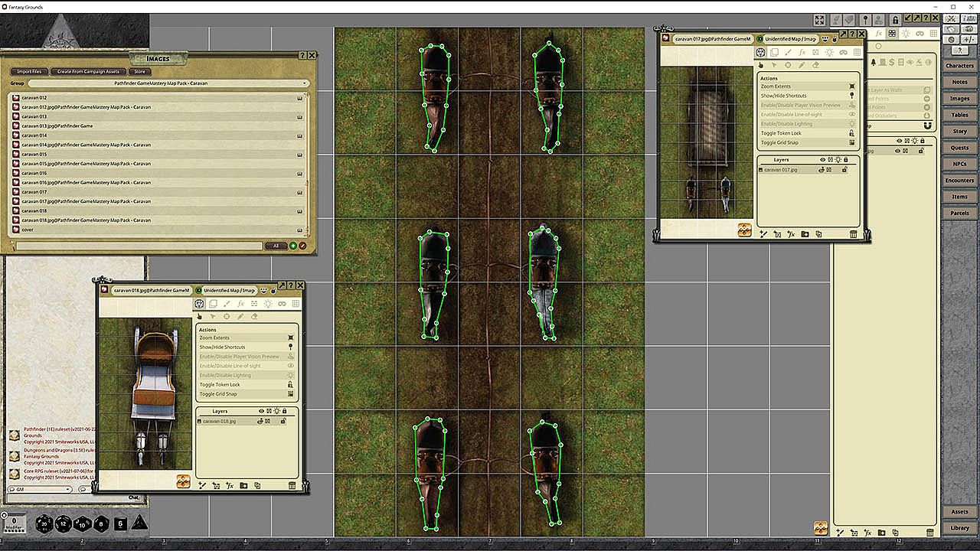Select eraser tool in caravan 017 window
The height and width of the screenshot is (551, 980).
pos(815,65)
